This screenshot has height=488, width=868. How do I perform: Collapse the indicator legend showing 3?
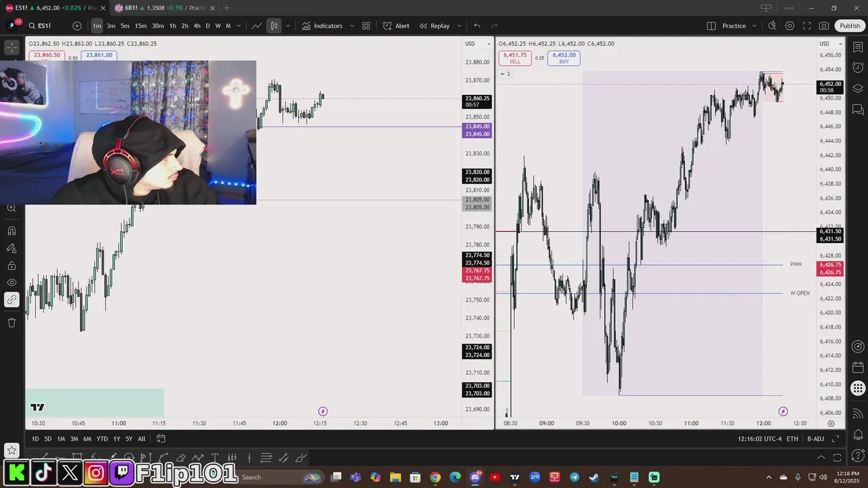coord(505,74)
